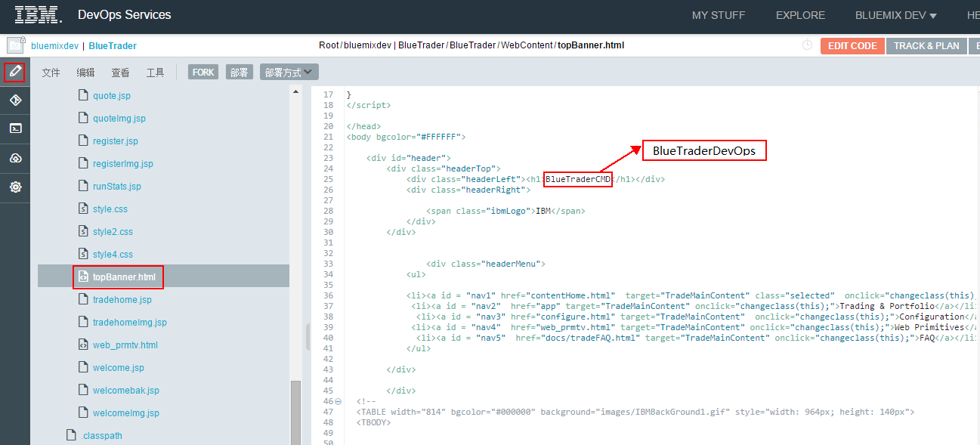The width and height of the screenshot is (980, 445).
Task: Open the MY STUFF link
Action: click(718, 15)
